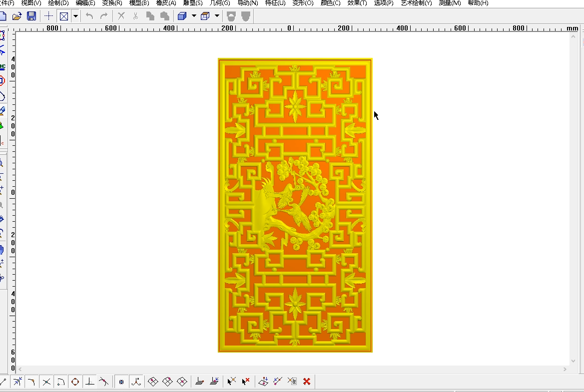Click the 颜色(C) color menu

click(x=330, y=3)
